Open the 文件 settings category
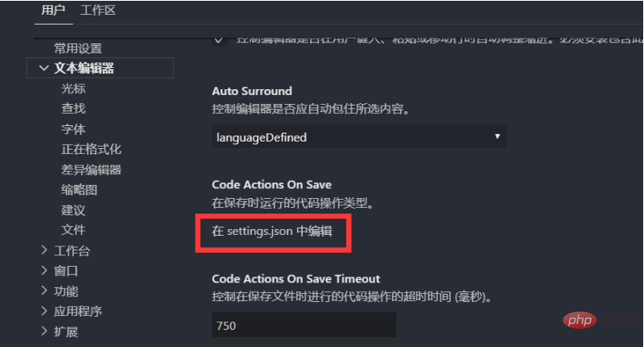644x347 pixels. (x=73, y=230)
